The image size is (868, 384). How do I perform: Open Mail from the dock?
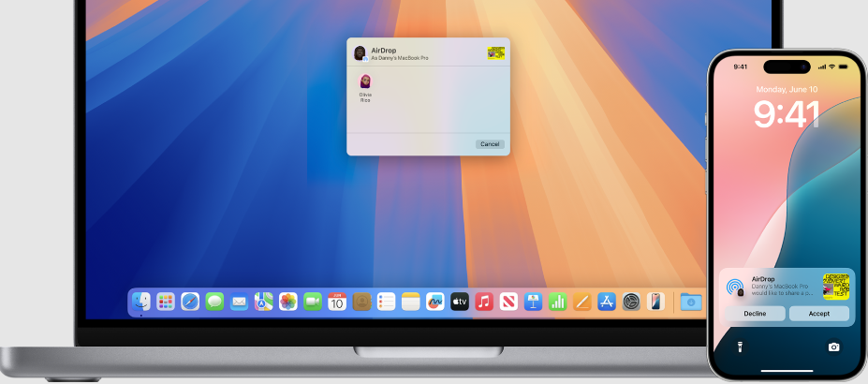click(239, 302)
